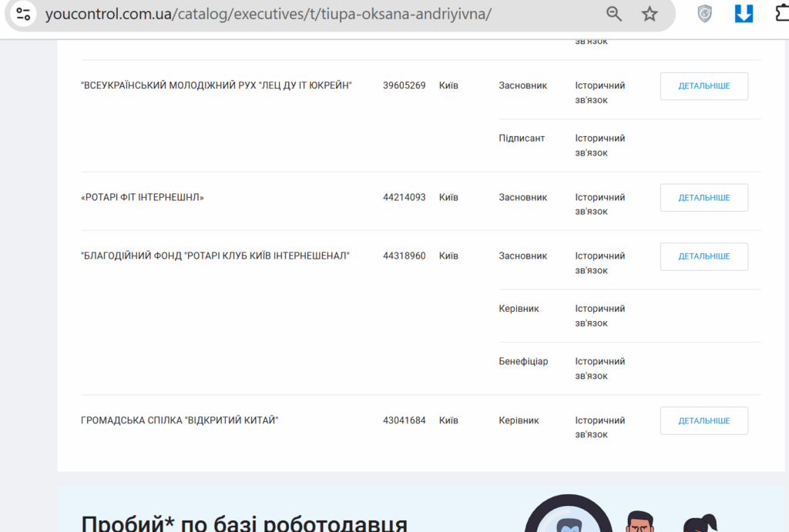Open details for РОТАРІ КЛУБ КИЇВ ІНТЕРНЕШЕНАЛ fund

click(x=704, y=256)
